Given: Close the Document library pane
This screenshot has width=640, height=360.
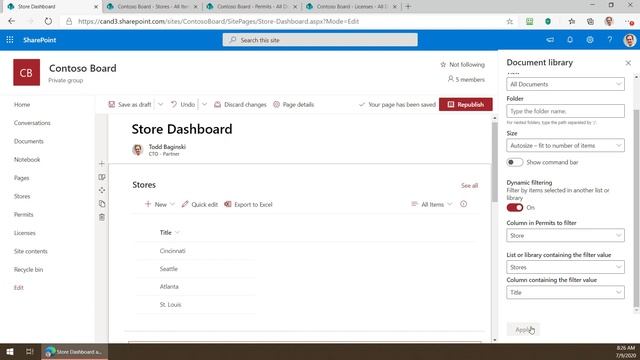Looking at the screenshot, I should click(628, 63).
